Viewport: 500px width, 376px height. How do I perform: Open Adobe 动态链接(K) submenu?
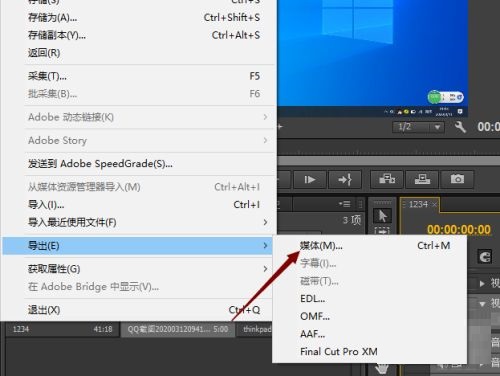coord(139,117)
